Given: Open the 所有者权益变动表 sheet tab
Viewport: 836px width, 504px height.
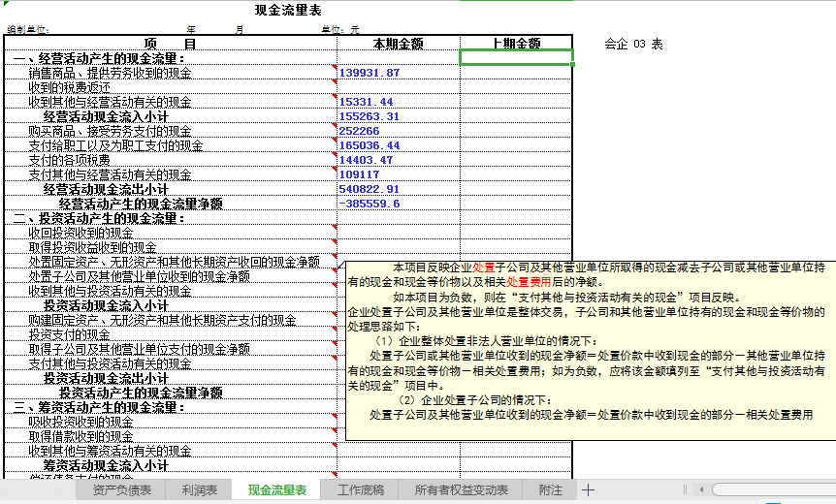Looking at the screenshot, I should (x=462, y=489).
